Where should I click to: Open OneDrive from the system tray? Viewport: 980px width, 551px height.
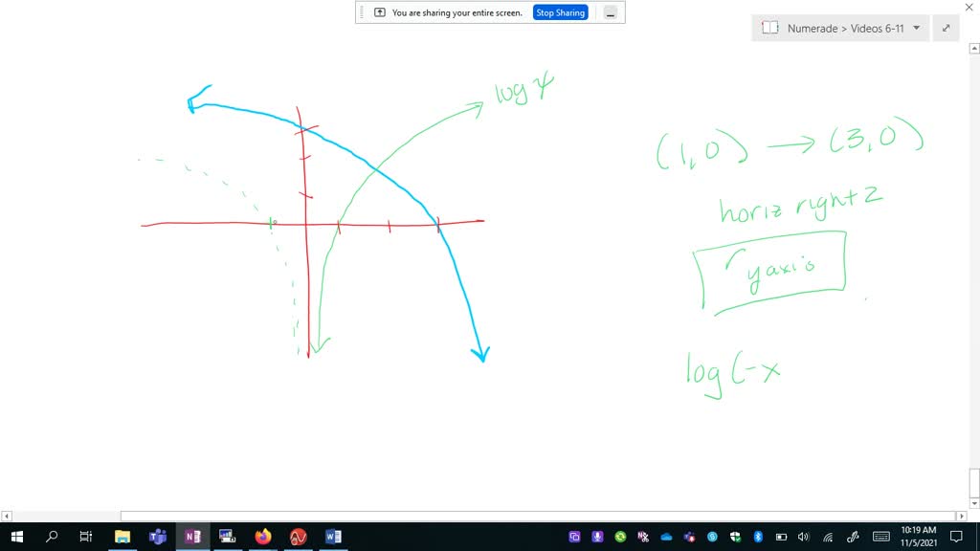tap(666, 537)
